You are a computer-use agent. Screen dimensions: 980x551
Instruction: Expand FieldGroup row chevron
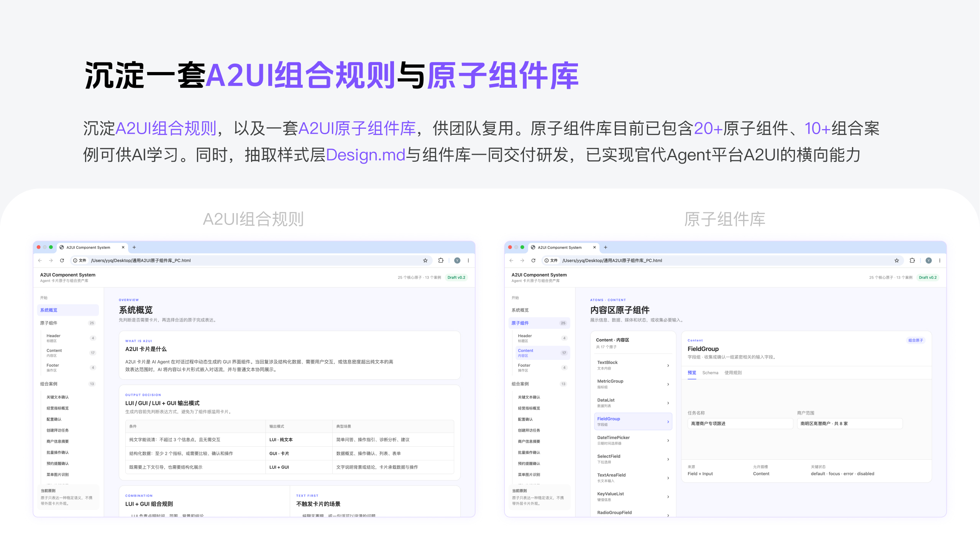pos(668,422)
